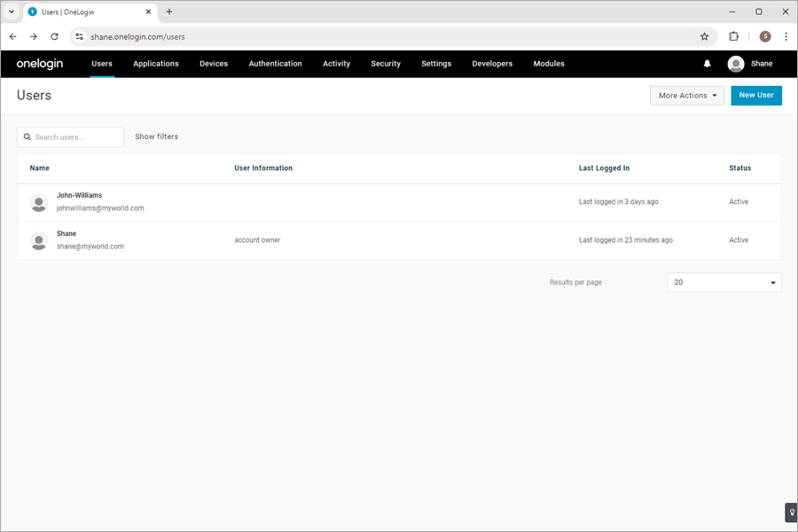Click the lightbulb help widget

click(x=792, y=512)
